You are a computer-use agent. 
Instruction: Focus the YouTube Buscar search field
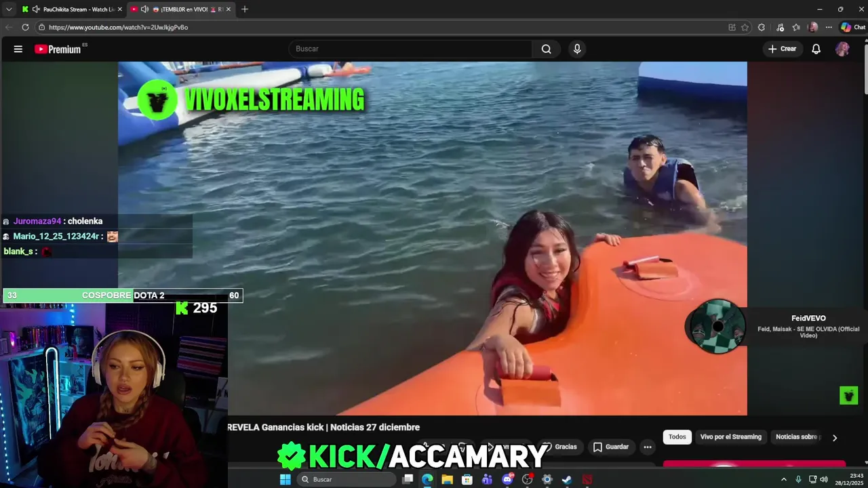coord(410,49)
